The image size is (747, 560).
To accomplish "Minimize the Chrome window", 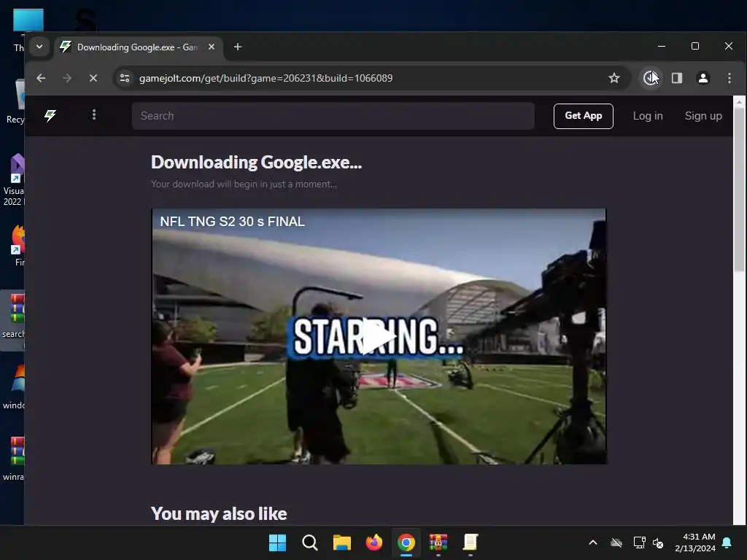I will coord(662,46).
